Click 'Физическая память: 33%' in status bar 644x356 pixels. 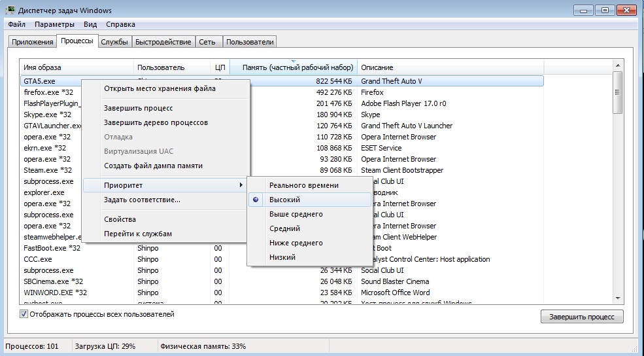point(203,346)
